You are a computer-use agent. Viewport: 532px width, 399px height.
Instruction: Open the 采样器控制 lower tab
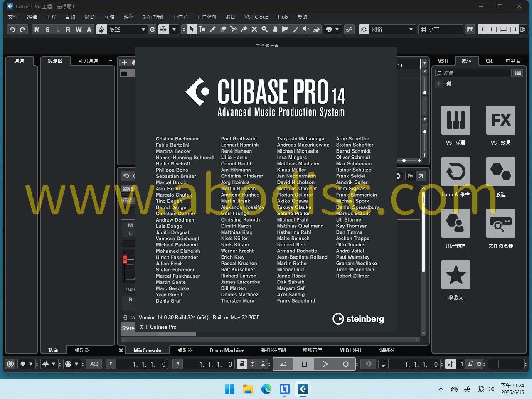point(273,350)
